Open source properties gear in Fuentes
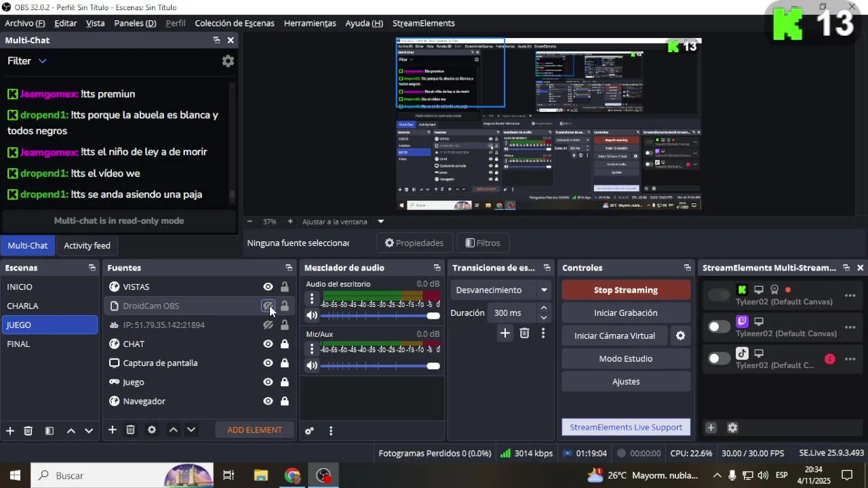868x488 pixels. (x=152, y=430)
